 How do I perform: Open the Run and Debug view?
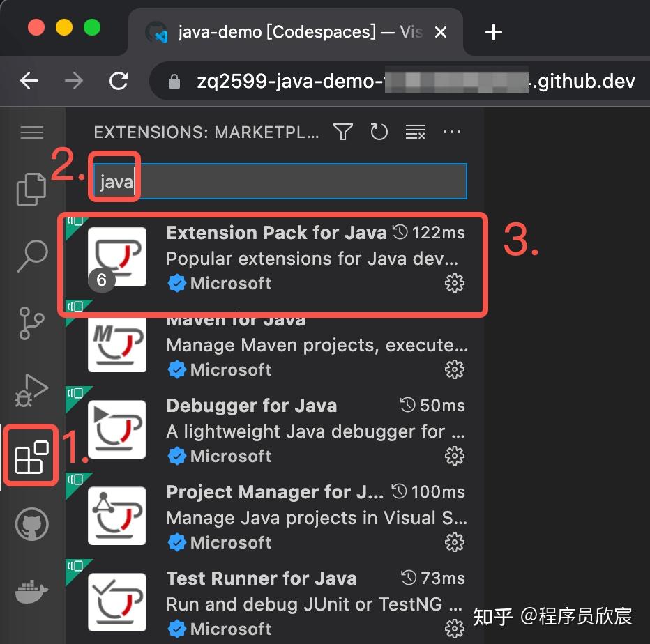(31, 390)
